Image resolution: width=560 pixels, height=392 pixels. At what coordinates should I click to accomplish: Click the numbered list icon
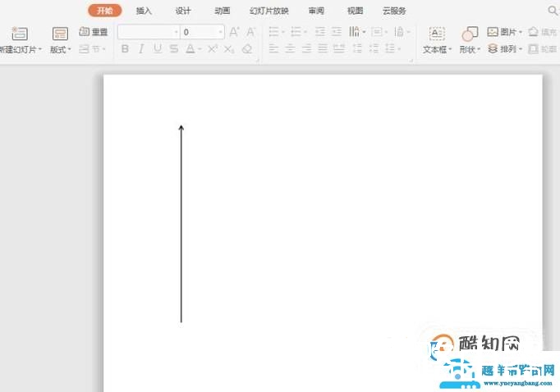click(296, 32)
